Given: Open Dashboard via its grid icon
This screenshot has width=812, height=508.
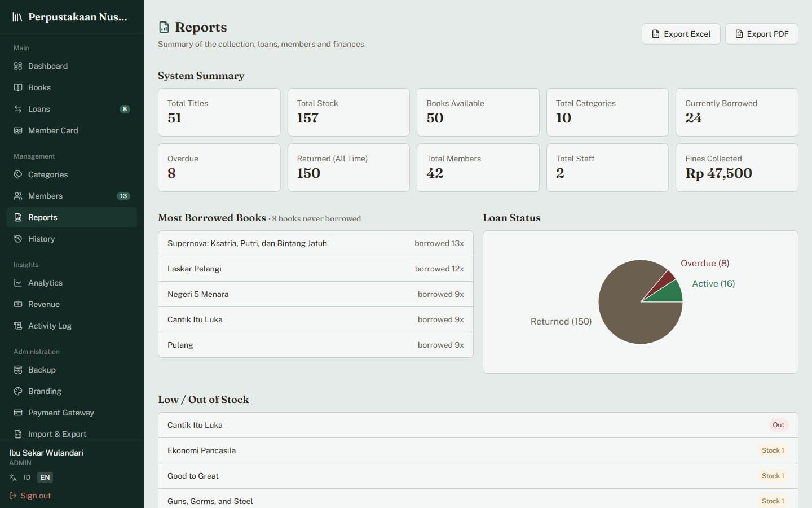Looking at the screenshot, I should [18, 66].
